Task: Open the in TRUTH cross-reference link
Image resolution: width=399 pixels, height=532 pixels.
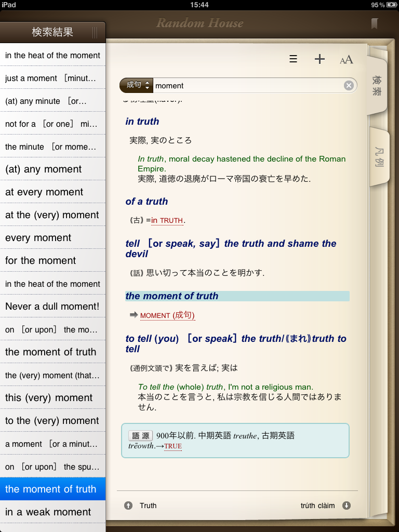Action: 167,220
